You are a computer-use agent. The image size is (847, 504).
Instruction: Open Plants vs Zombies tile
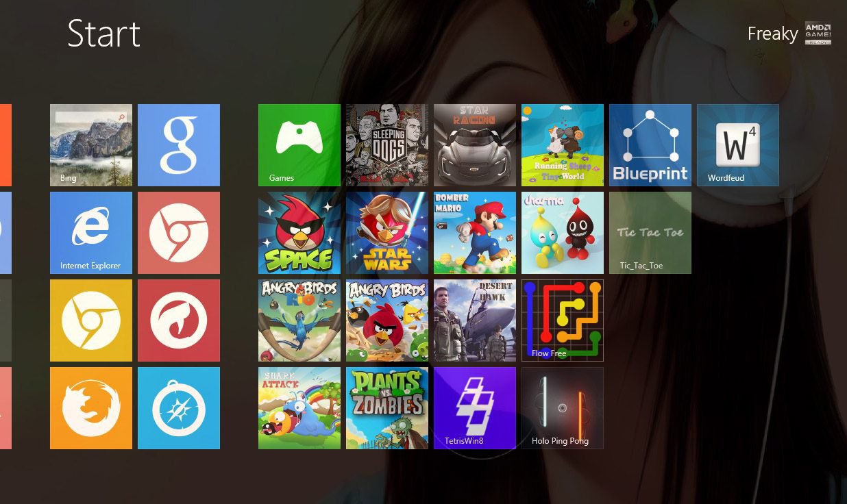coord(387,408)
